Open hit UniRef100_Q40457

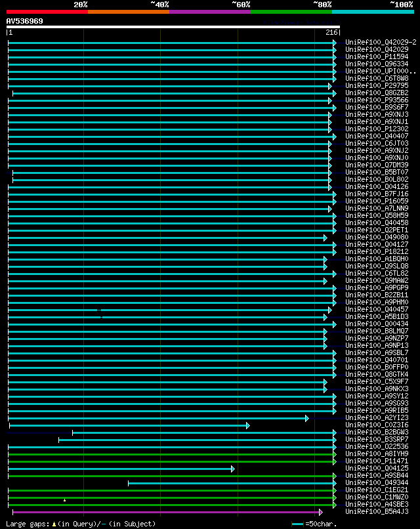[x=377, y=309]
